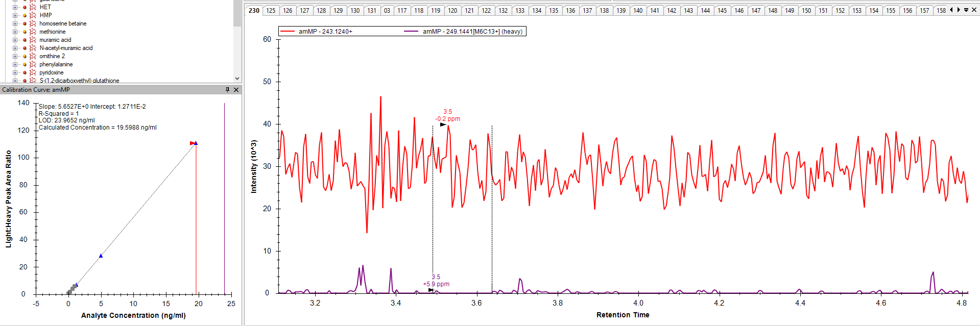
Task: Open the replicate tab list dropdown
Action: click(966, 10)
